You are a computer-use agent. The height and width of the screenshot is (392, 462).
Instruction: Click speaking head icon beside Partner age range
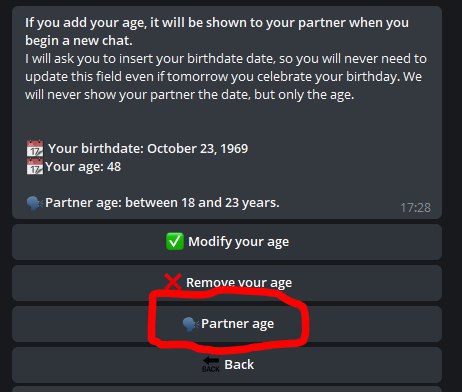[x=35, y=203]
